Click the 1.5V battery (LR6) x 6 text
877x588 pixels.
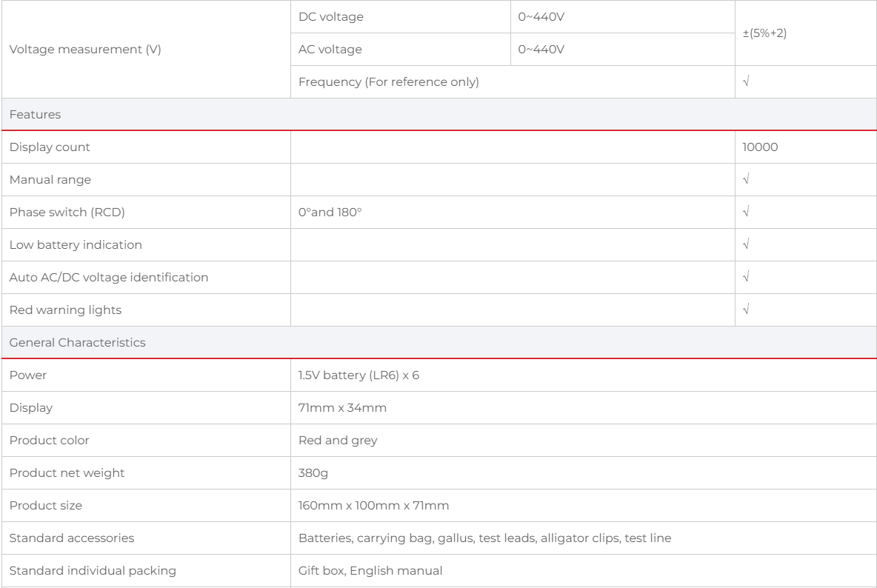[x=359, y=375]
